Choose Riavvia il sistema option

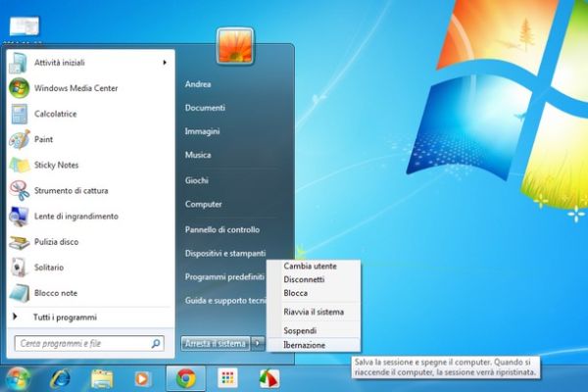(313, 312)
